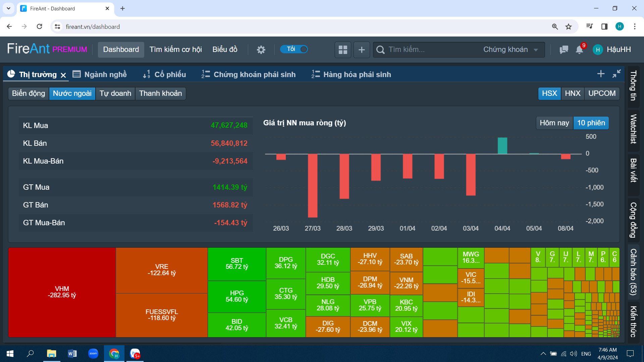Open the notifications bell
The width and height of the screenshot is (644, 362).
[x=579, y=50]
